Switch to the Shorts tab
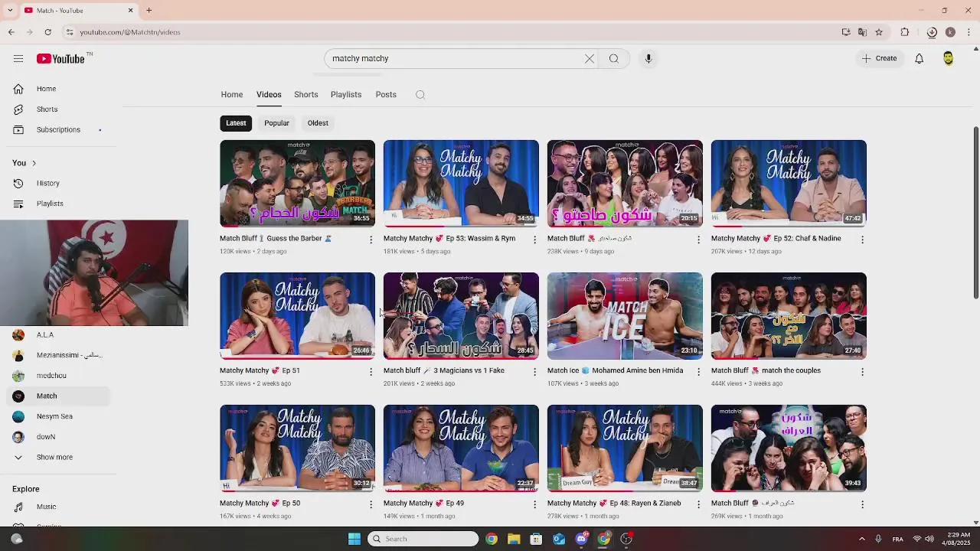The height and width of the screenshot is (551, 980). 306,95
